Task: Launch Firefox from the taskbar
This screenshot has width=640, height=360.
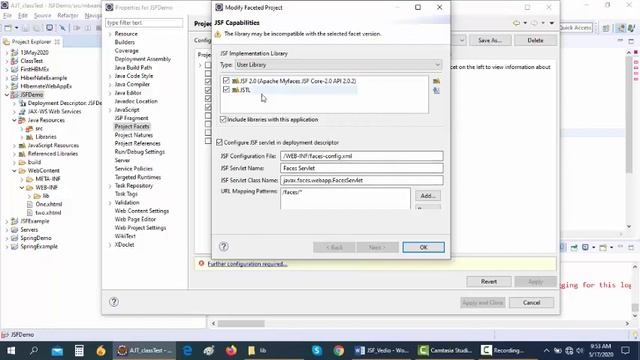Action: coord(231,350)
